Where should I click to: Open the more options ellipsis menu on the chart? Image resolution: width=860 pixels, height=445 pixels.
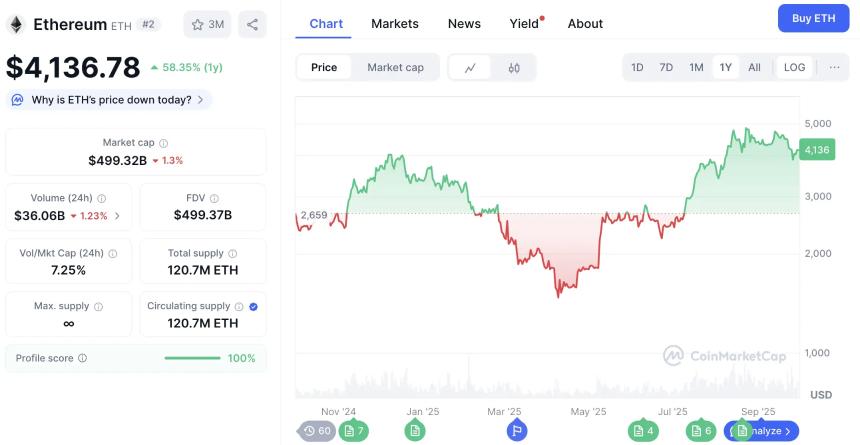(835, 68)
